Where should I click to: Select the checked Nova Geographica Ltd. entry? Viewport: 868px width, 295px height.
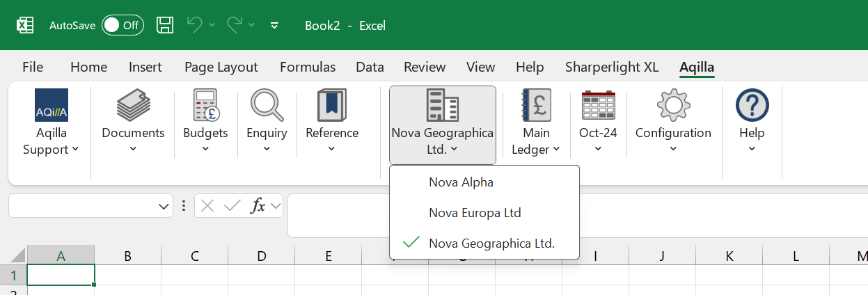(491, 243)
